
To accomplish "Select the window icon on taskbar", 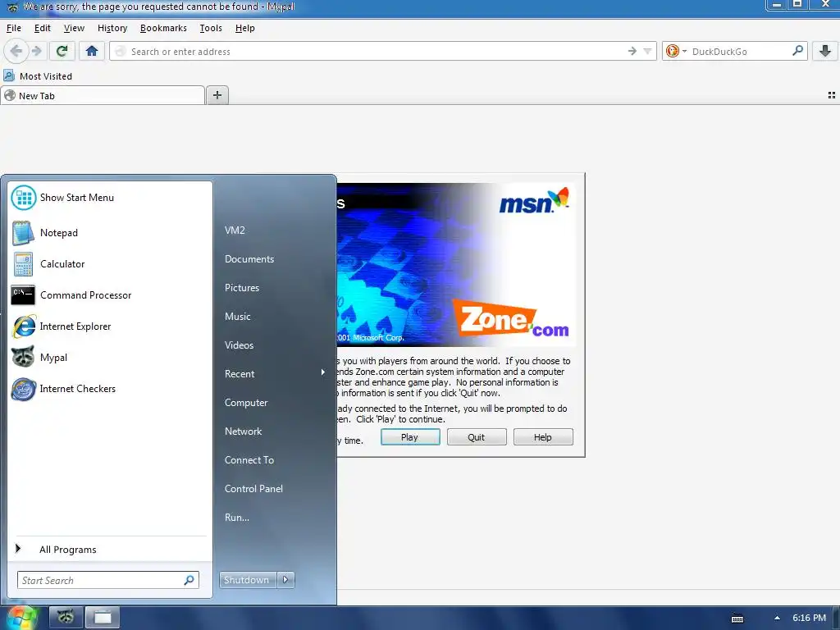I will click(103, 617).
